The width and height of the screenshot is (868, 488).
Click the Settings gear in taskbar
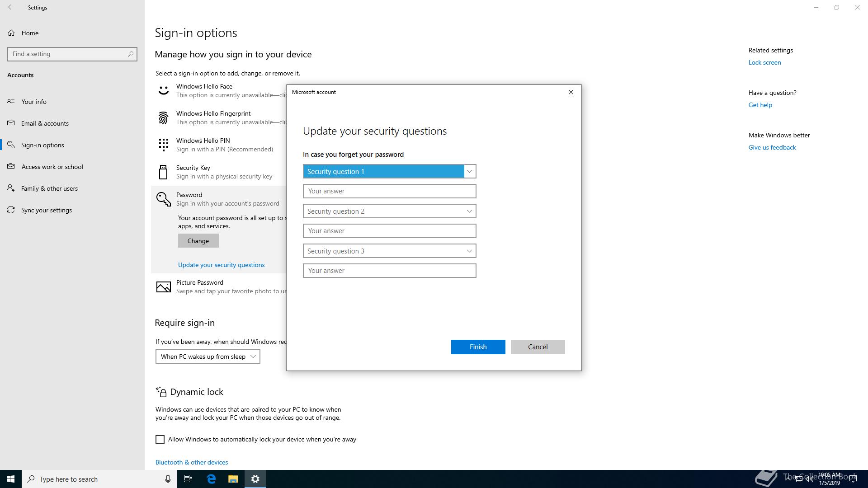pos(255,479)
